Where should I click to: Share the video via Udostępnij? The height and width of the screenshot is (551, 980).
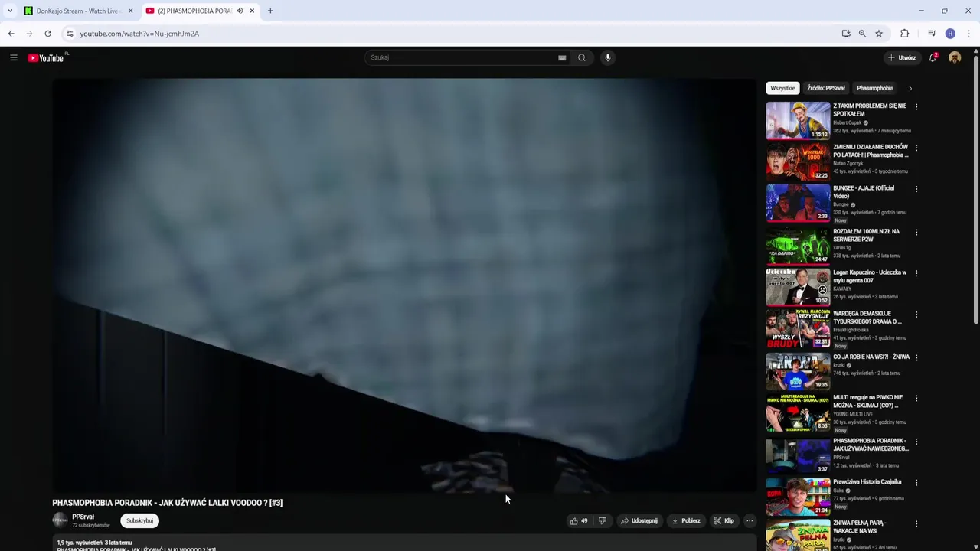pyautogui.click(x=639, y=520)
